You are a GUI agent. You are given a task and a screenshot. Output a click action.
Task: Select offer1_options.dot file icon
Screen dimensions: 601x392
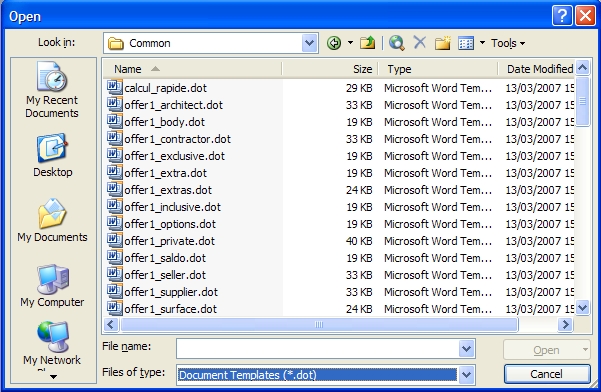click(x=115, y=223)
